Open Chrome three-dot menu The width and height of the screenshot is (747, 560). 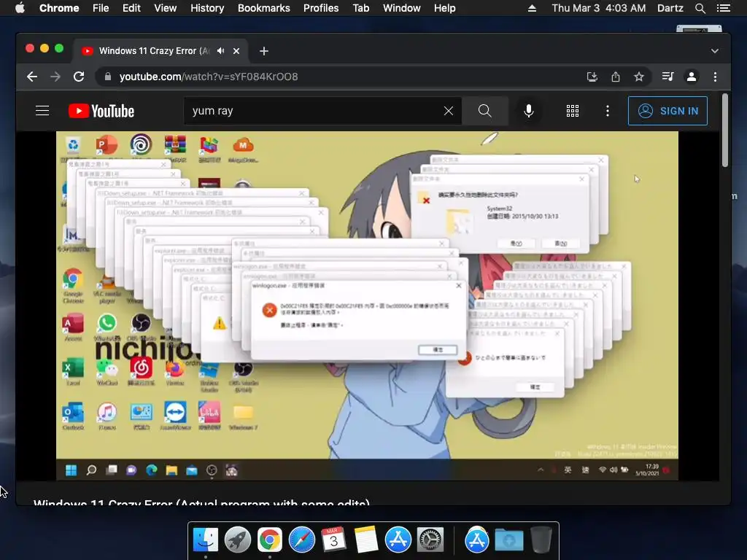715,77
